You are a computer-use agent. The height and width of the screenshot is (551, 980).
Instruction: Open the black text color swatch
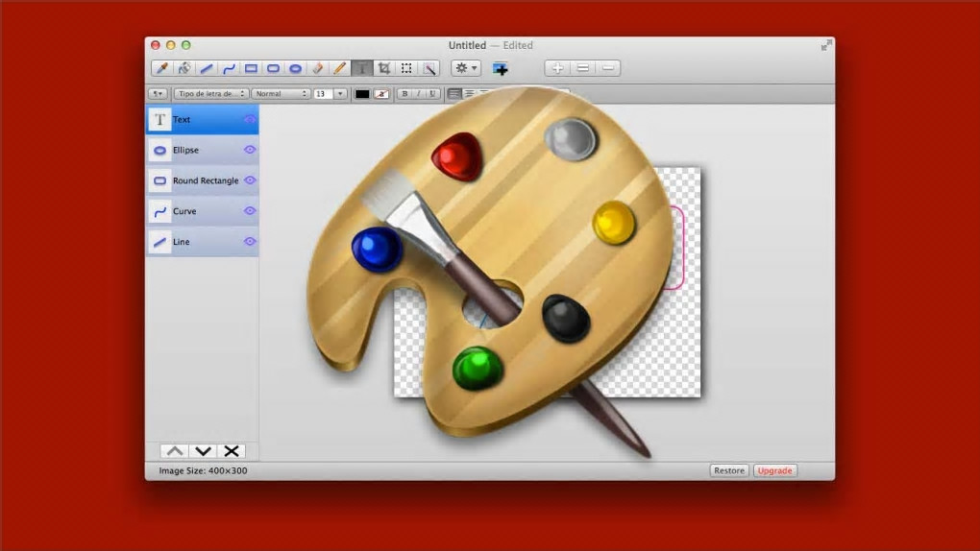pos(362,94)
